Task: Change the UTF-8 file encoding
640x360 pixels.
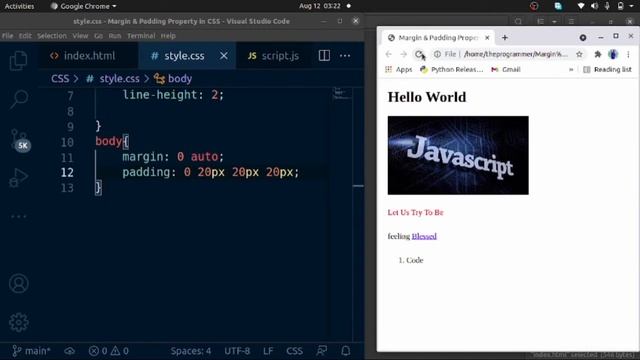Action: tap(237, 351)
